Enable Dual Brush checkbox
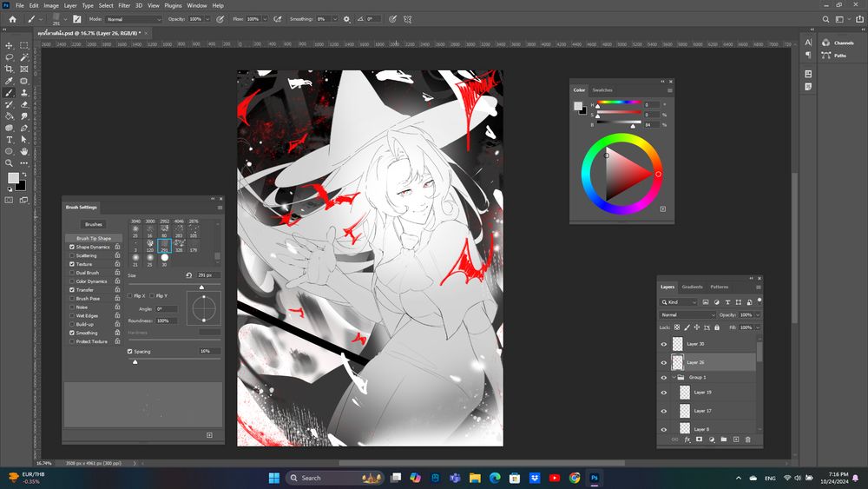868x489 pixels. point(72,273)
